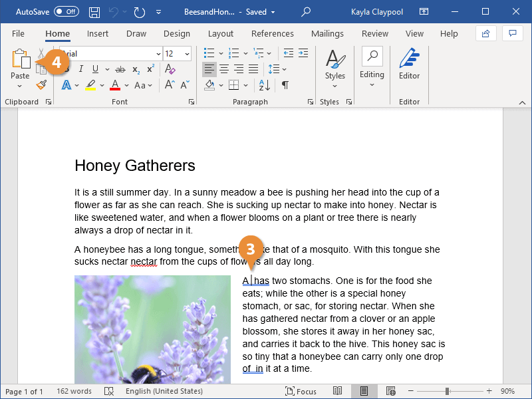The width and height of the screenshot is (532, 399).
Task: Click the Sort A to Z icon
Action: 264,85
